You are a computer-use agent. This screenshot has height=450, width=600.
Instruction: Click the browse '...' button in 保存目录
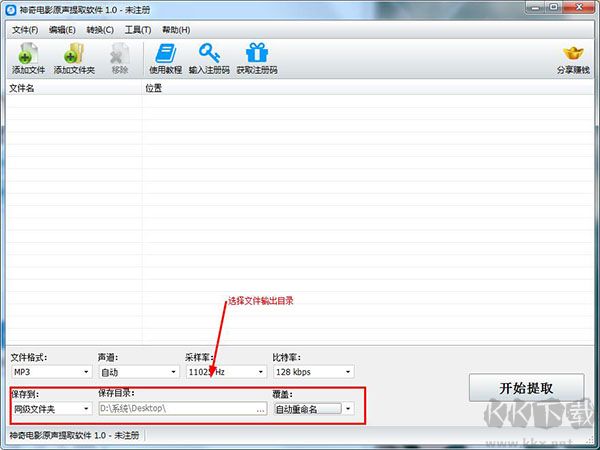261,409
